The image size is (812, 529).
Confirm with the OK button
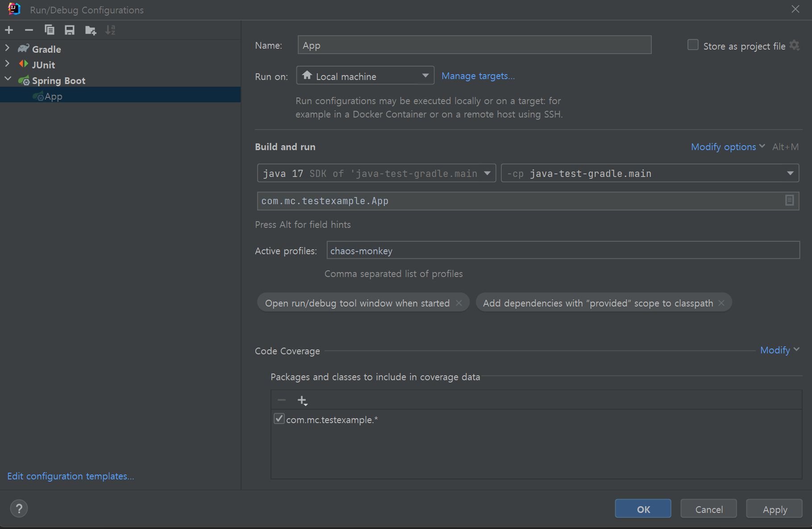643,508
